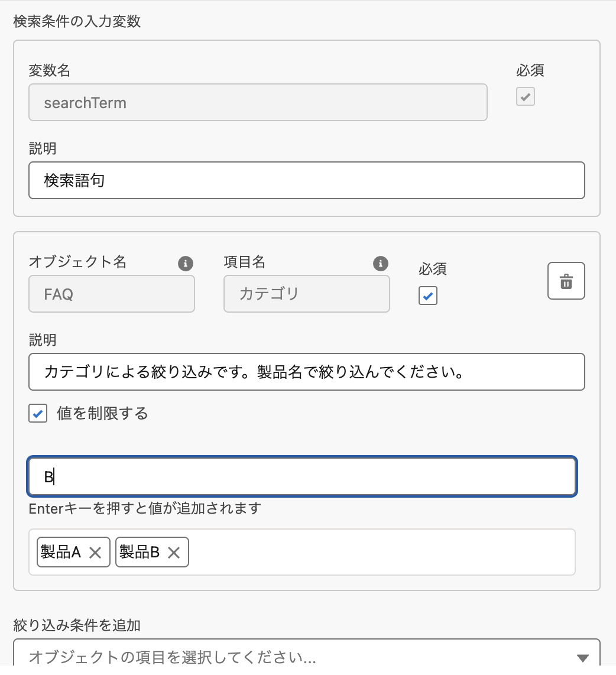The height and width of the screenshot is (675, 616).
Task: Select the 製品A tag label
Action: (61, 553)
